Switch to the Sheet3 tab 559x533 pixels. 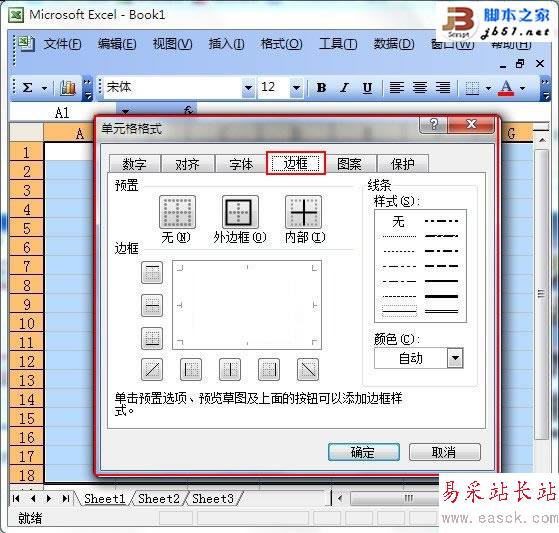(213, 498)
